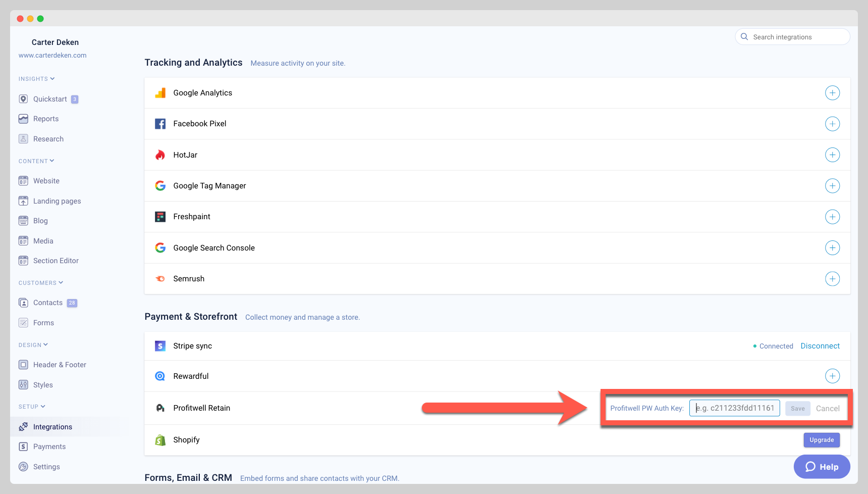This screenshot has width=868, height=494.
Task: Click the Shopify store icon
Action: 160,439
